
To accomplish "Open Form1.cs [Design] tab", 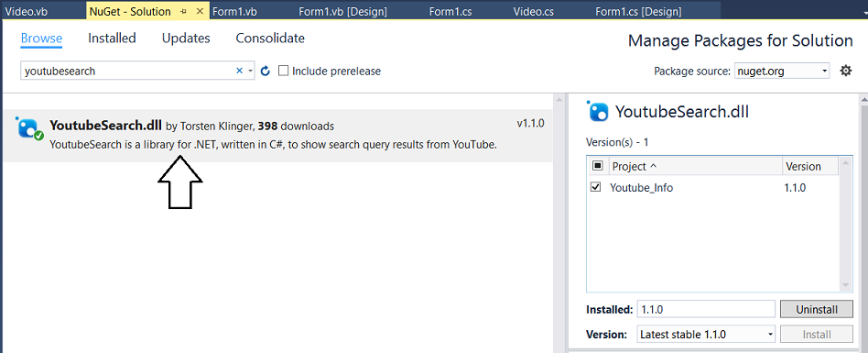I will coord(638,11).
